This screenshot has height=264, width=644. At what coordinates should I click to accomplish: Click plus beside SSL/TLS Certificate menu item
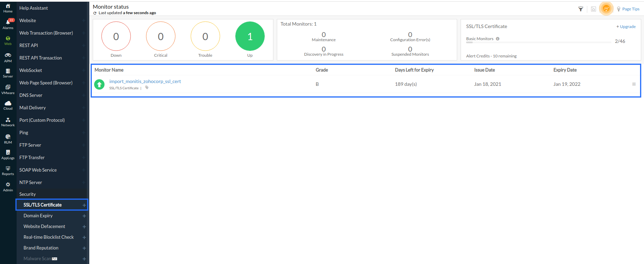[84, 205]
